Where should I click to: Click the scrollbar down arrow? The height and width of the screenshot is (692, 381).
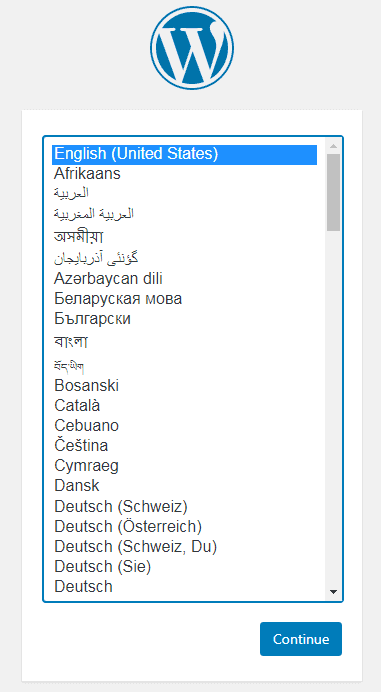coord(333,591)
